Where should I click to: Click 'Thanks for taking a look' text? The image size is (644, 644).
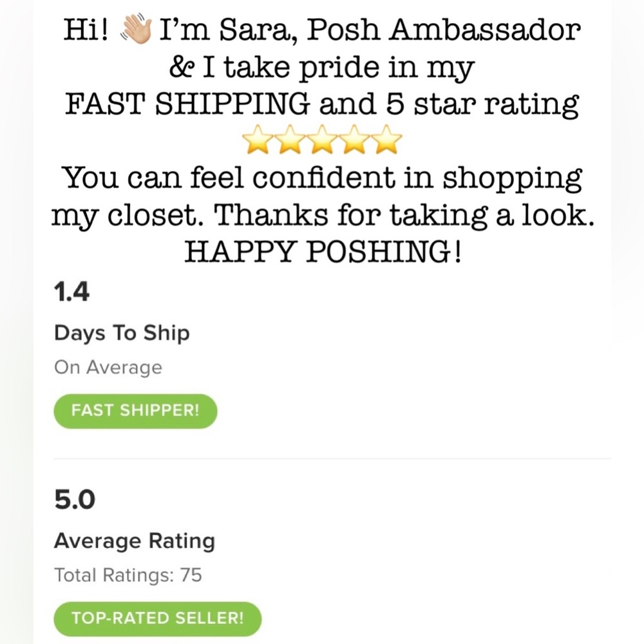[x=404, y=215]
